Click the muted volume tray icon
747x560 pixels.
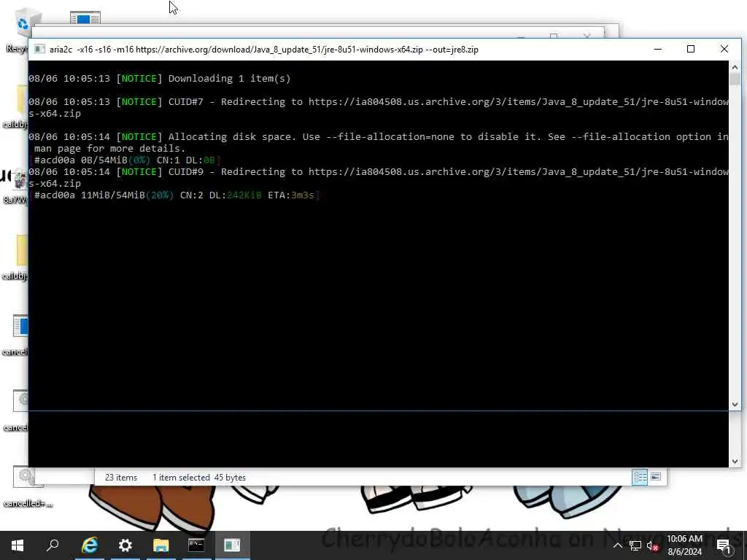click(653, 545)
